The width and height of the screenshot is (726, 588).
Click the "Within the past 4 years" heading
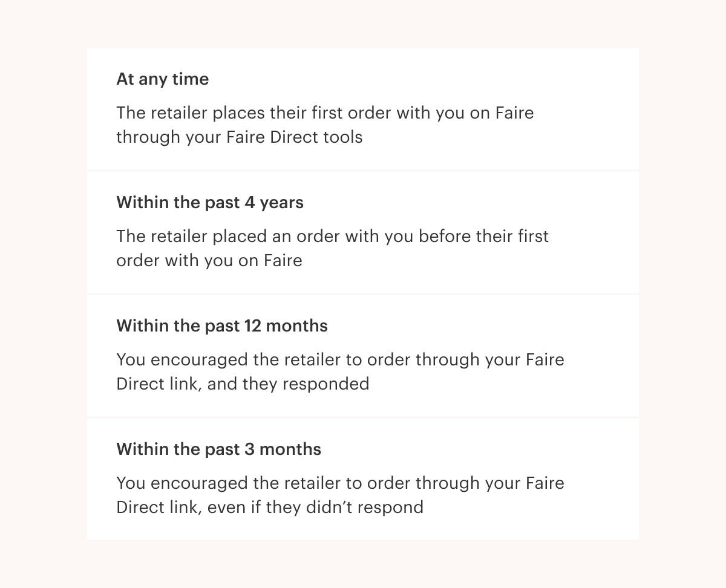tap(209, 202)
